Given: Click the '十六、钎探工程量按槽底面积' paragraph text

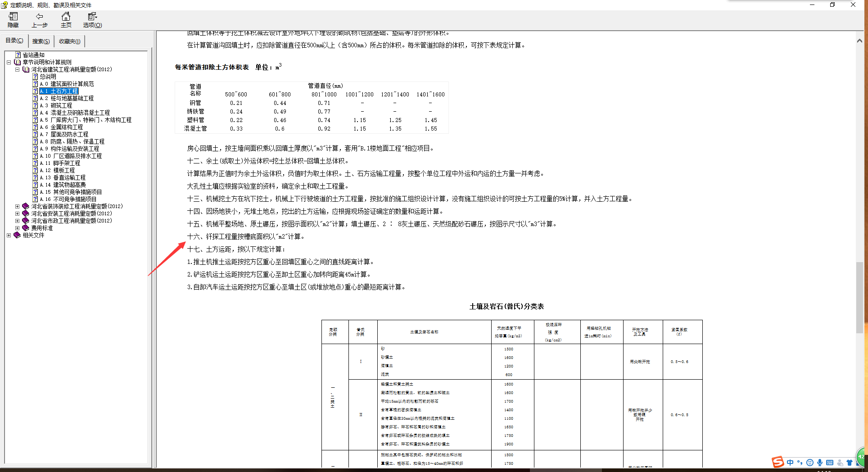Looking at the screenshot, I should tap(246, 236).
